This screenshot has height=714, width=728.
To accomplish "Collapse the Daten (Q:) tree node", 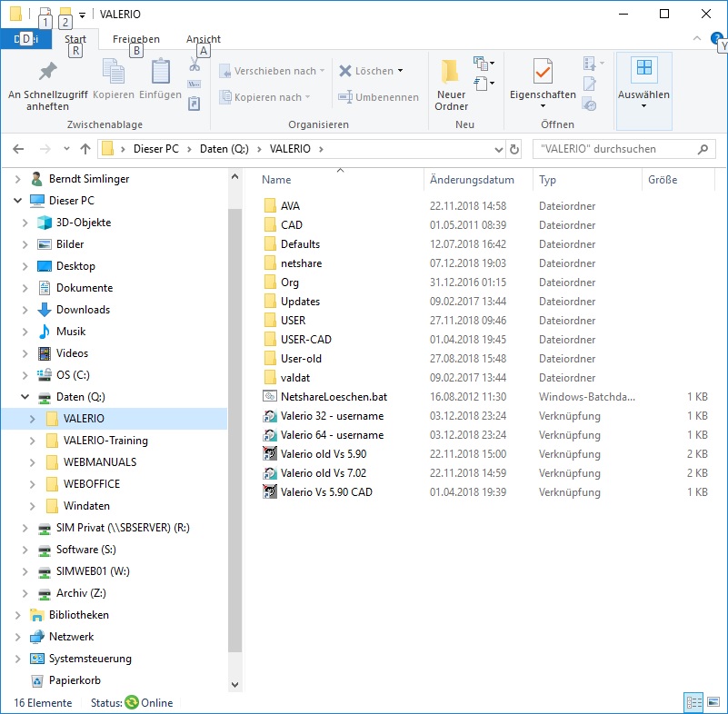I will (x=25, y=397).
